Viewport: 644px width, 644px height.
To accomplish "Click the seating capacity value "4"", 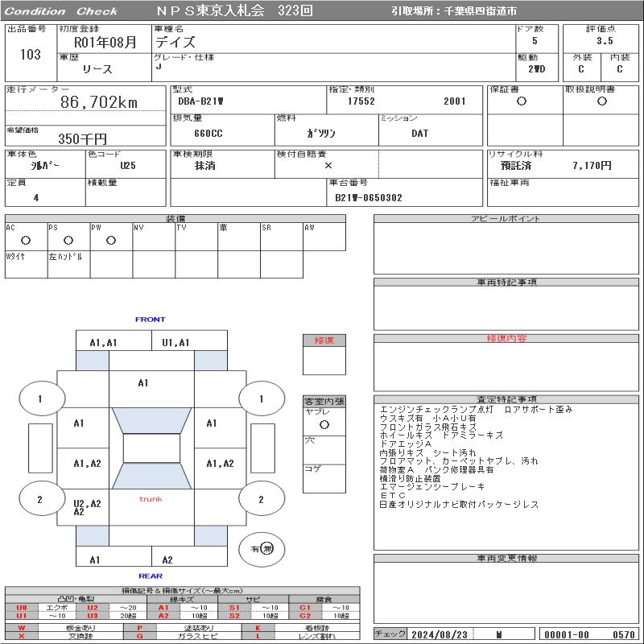I will point(36,198).
